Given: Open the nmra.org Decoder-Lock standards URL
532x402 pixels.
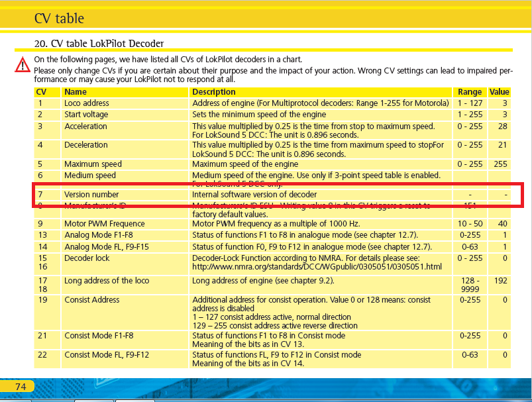Looking at the screenshot, I should 317,267.
